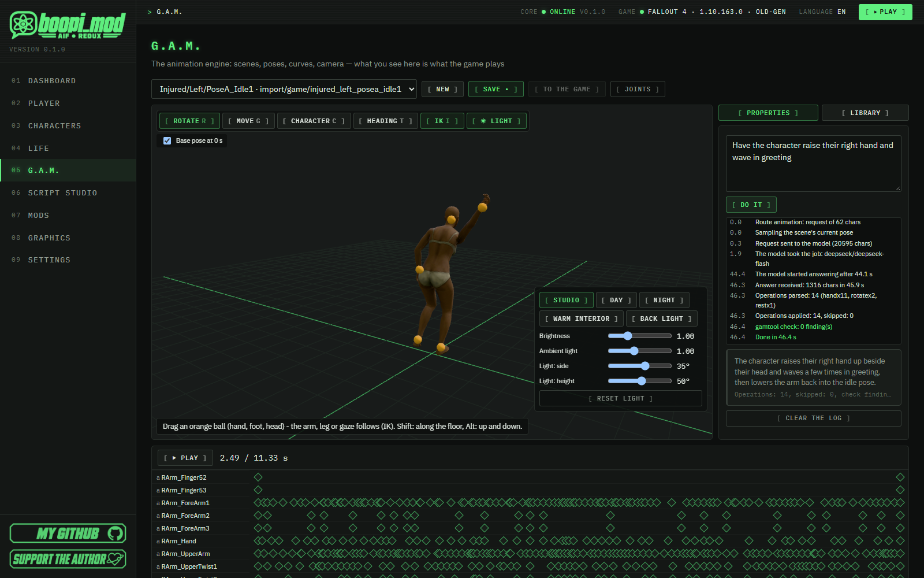Toggle the Base pose at 0 s checkbox
The height and width of the screenshot is (578, 924).
click(x=167, y=140)
